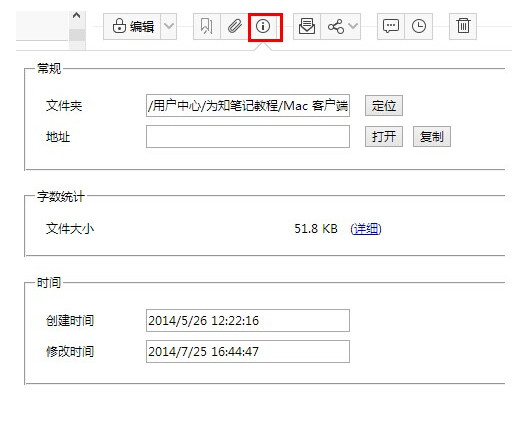Expand the share dropdown arrow
Image resolution: width=512 pixels, height=435 pixels.
pyautogui.click(x=353, y=26)
